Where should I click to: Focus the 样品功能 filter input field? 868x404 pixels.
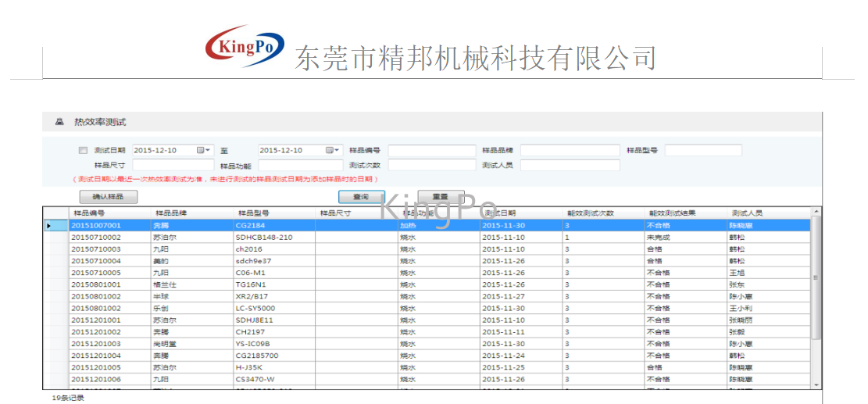[301, 165]
